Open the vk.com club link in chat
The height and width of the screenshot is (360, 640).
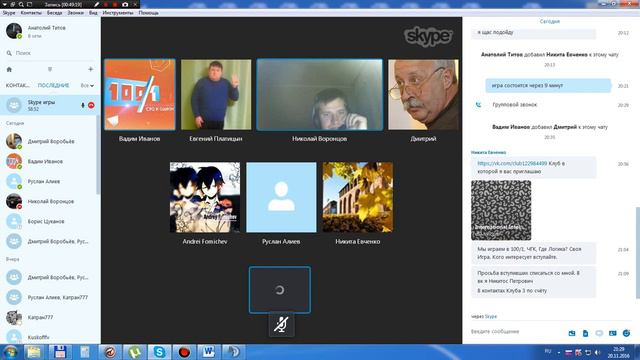click(x=512, y=163)
